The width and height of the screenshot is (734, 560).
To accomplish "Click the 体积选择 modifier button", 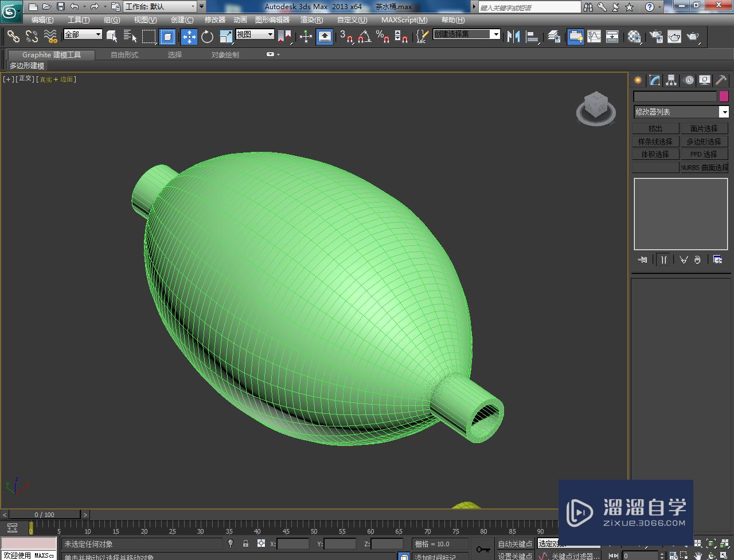I will [655, 154].
